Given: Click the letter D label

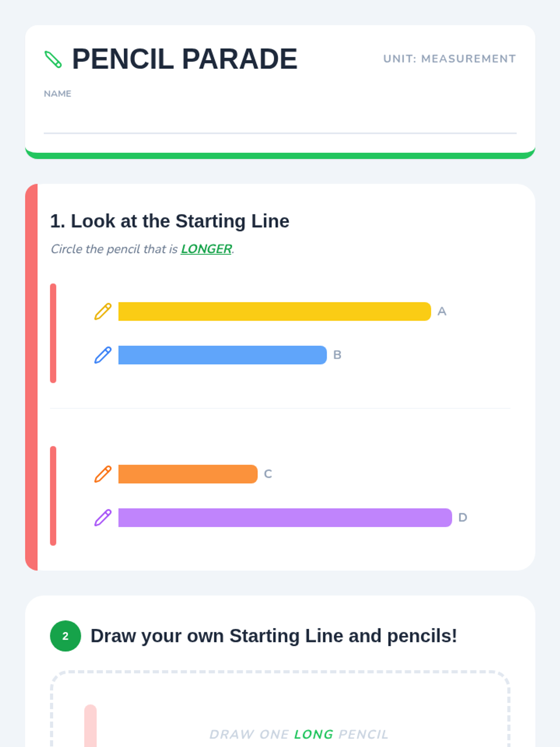Looking at the screenshot, I should [462, 518].
